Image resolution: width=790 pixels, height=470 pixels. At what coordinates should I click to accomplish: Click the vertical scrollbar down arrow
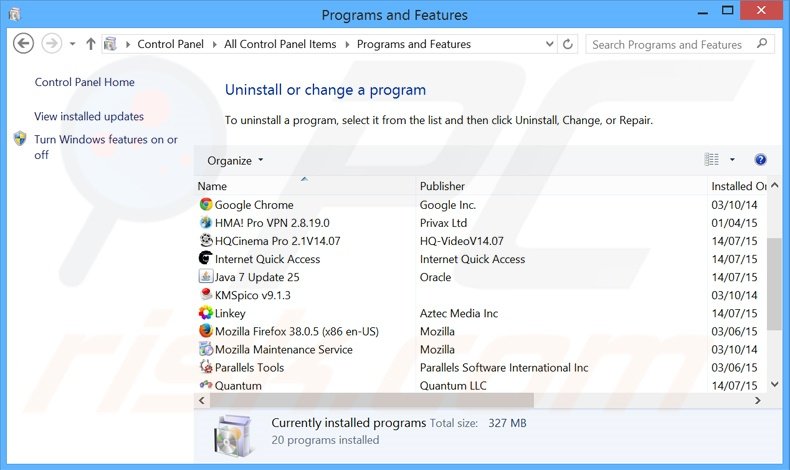click(x=775, y=384)
